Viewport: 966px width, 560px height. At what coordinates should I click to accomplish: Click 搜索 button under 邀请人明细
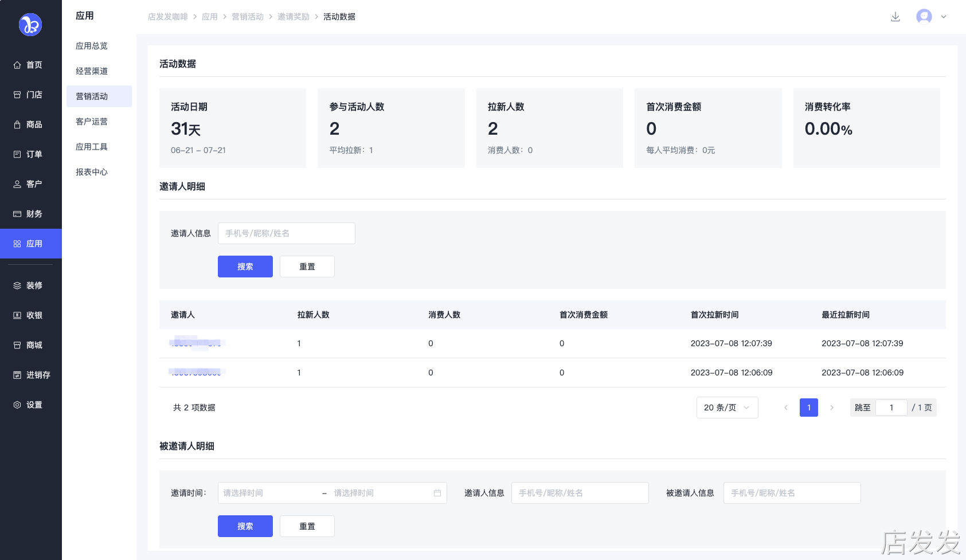point(245,267)
